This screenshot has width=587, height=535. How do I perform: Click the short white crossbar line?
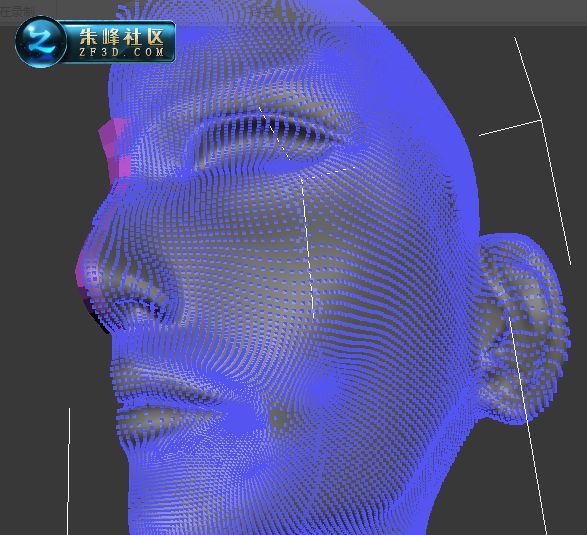pyautogui.click(x=510, y=128)
